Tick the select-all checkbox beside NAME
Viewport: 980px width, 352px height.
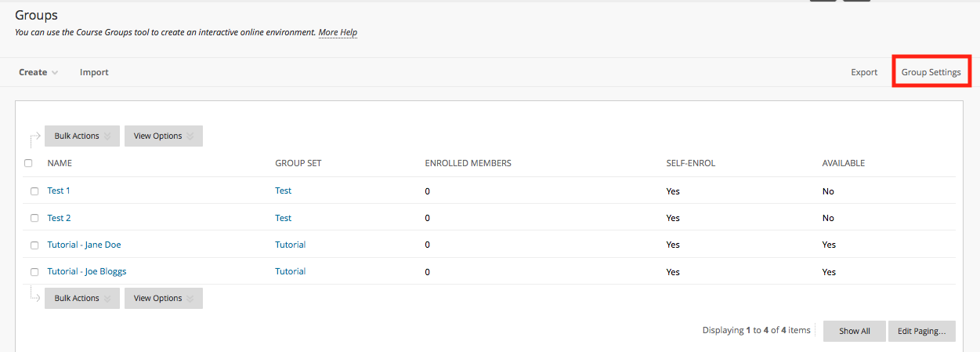click(x=29, y=163)
